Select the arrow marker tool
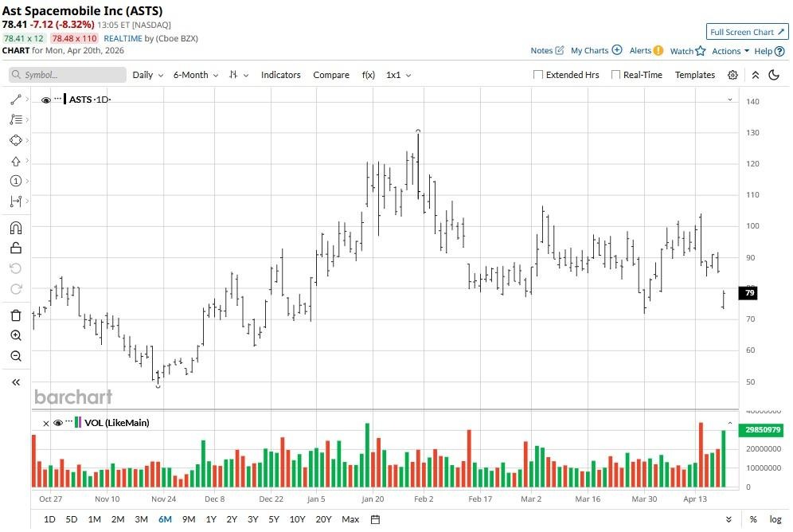The width and height of the screenshot is (793, 532). [x=16, y=161]
